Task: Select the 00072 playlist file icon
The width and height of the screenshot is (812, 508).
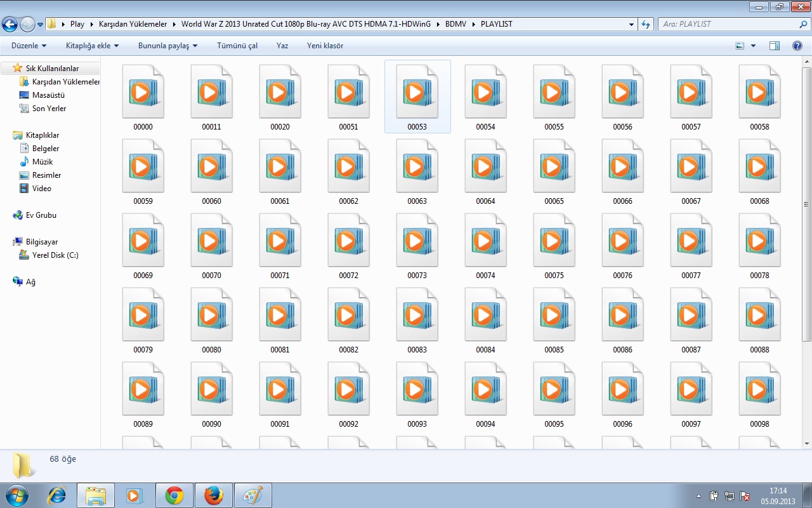Action: 348,241
